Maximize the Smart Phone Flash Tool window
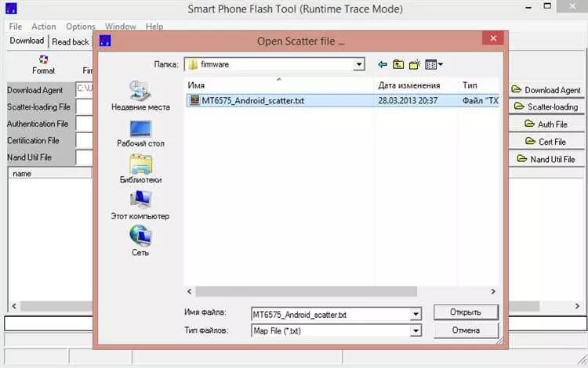 point(547,6)
